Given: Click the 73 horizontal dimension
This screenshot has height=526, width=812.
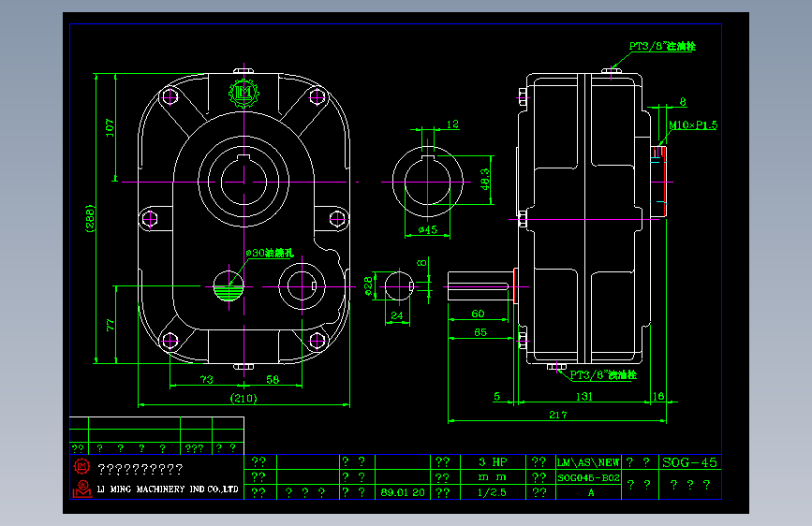Looking at the screenshot, I should 207,379.
